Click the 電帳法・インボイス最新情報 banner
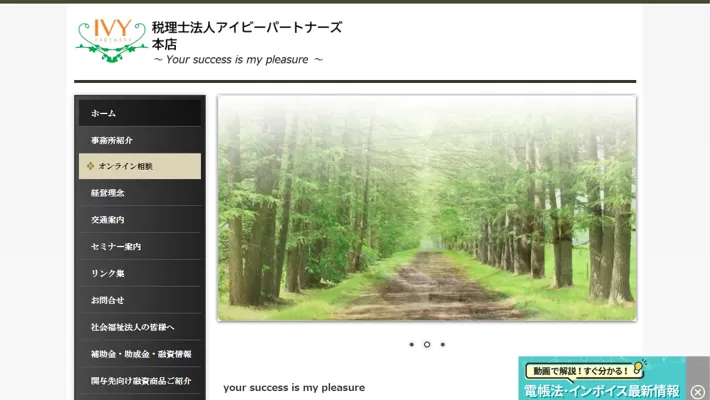The width and height of the screenshot is (710, 400). click(601, 389)
